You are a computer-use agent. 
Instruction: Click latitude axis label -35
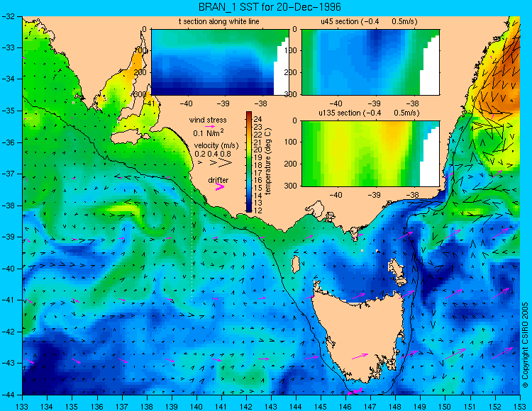tap(8, 111)
